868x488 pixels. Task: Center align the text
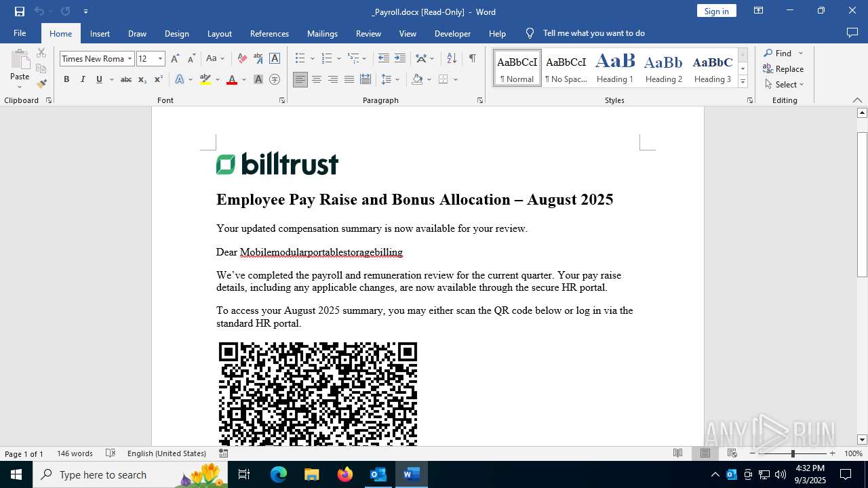[317, 79]
